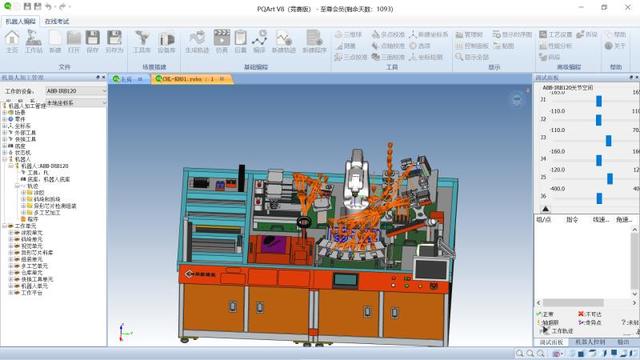Click the redo arrow in title bar
Screen dimensions: 640x360
click(63, 7)
